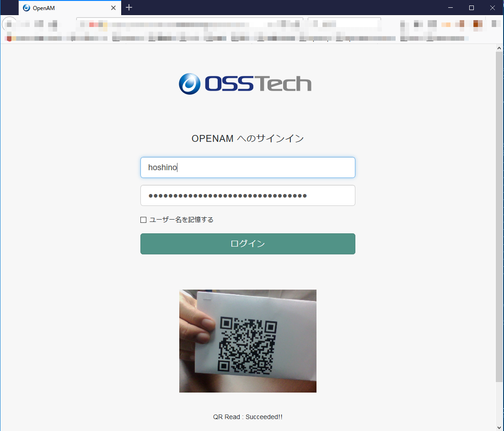
Task: Click the scrollbar up arrow
Action: tap(499, 47)
